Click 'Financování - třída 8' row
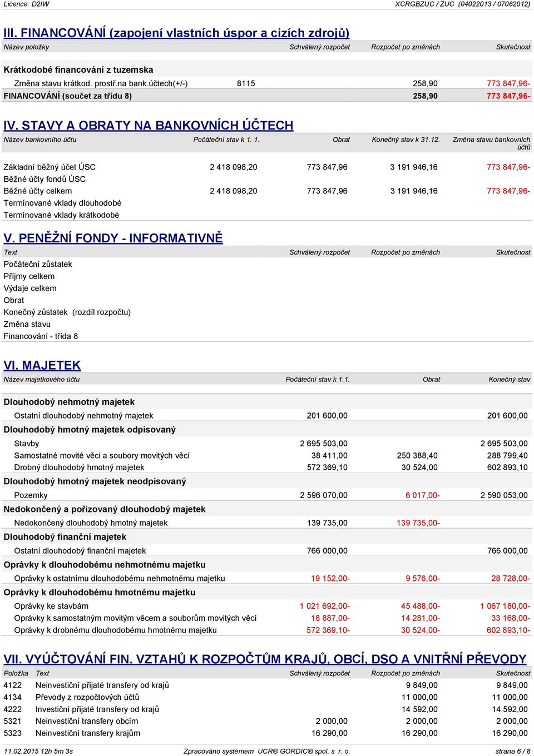The width and height of the screenshot is (534, 756). pyautogui.click(x=267, y=336)
